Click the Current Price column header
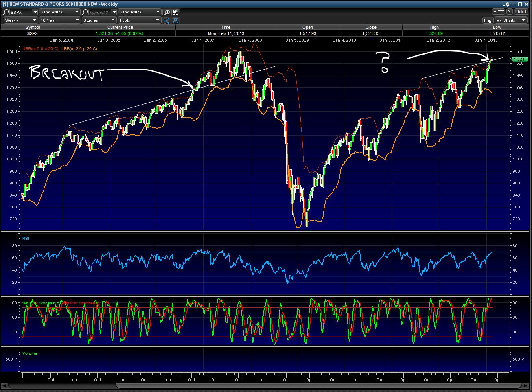Image resolution: width=532 pixels, height=392 pixels. tap(120, 27)
